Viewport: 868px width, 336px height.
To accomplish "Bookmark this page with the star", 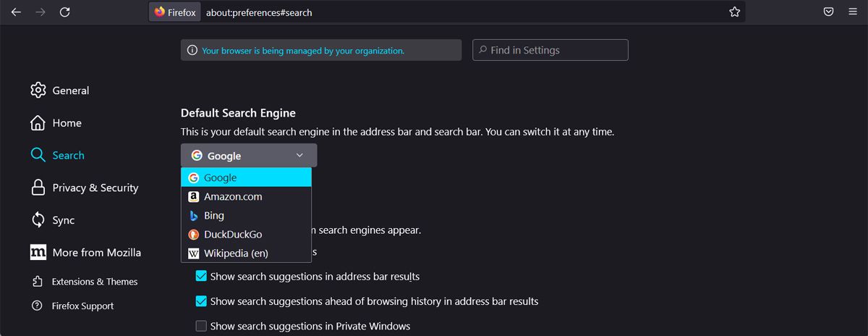I will tap(734, 12).
